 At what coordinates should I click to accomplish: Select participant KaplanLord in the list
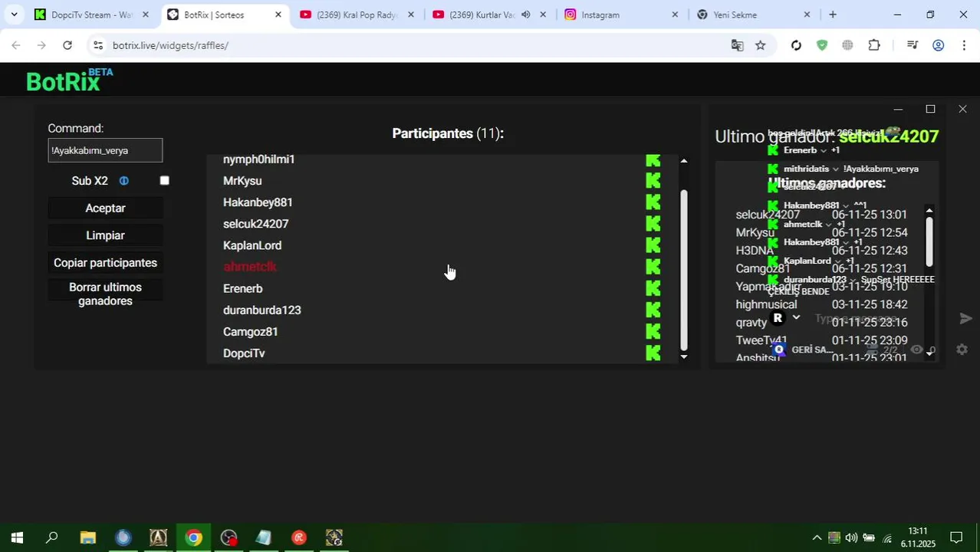point(252,245)
